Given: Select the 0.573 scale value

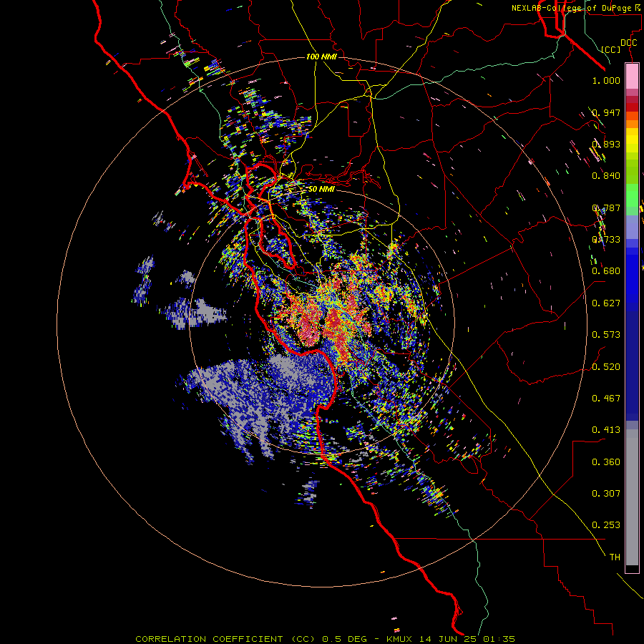Looking at the screenshot, I should click(606, 335).
